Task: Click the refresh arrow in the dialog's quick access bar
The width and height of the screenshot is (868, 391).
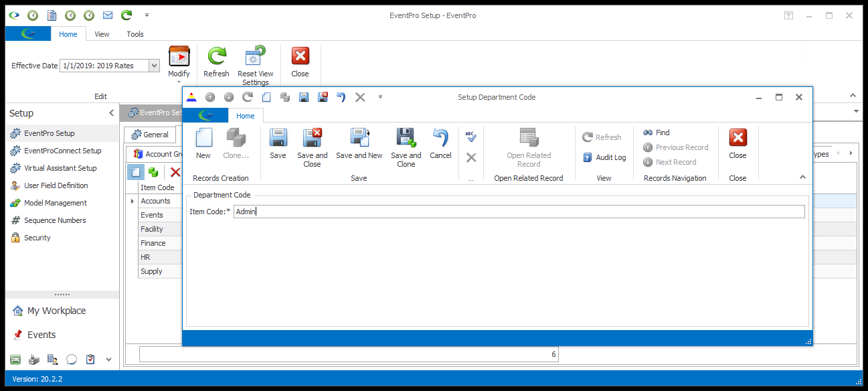Action: point(248,97)
